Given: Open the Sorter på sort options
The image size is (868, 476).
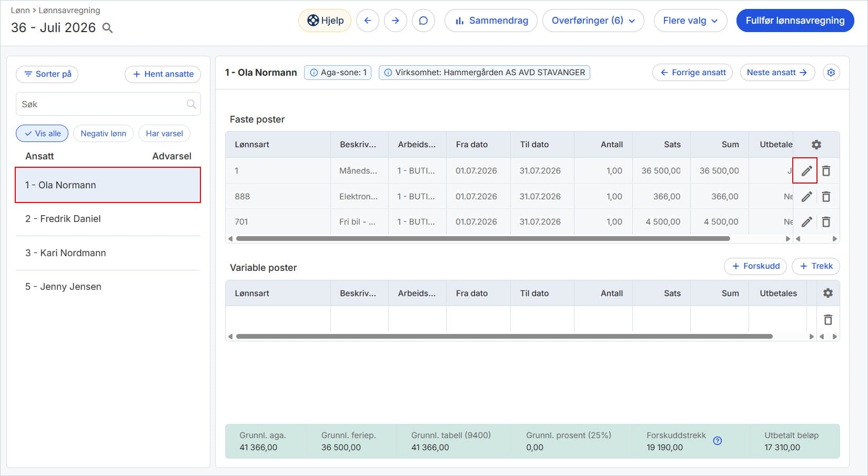Looking at the screenshot, I should tap(47, 74).
